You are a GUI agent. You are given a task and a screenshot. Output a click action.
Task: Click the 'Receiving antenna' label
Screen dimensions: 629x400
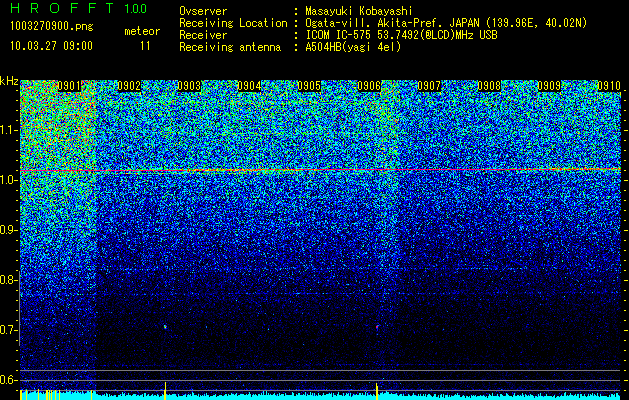point(230,47)
